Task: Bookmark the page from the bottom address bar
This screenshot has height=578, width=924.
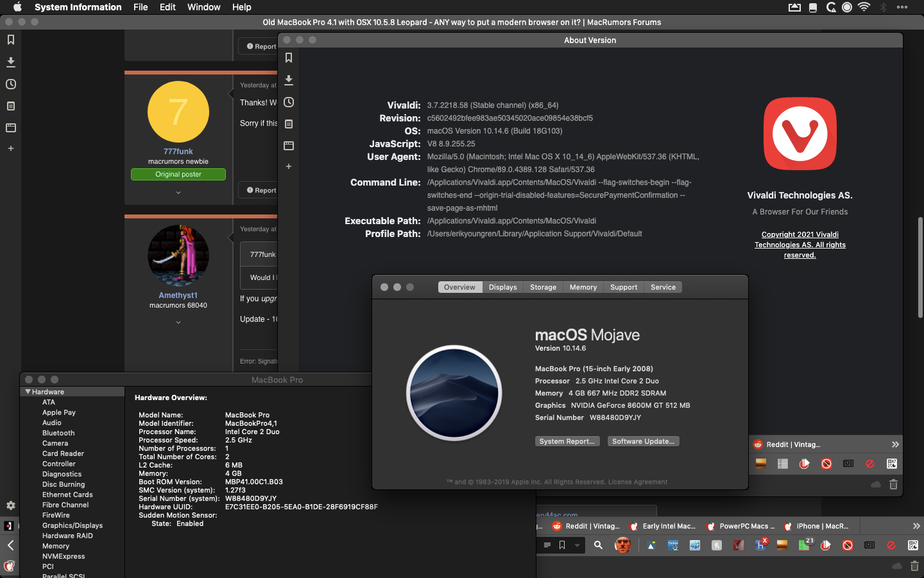Action: click(x=562, y=545)
